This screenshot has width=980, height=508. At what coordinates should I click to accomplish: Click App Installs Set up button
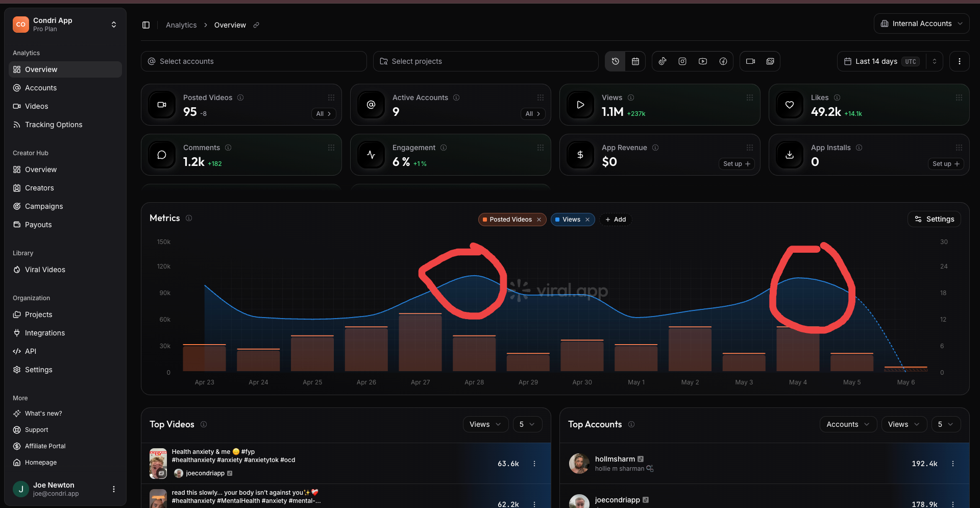[946, 164]
